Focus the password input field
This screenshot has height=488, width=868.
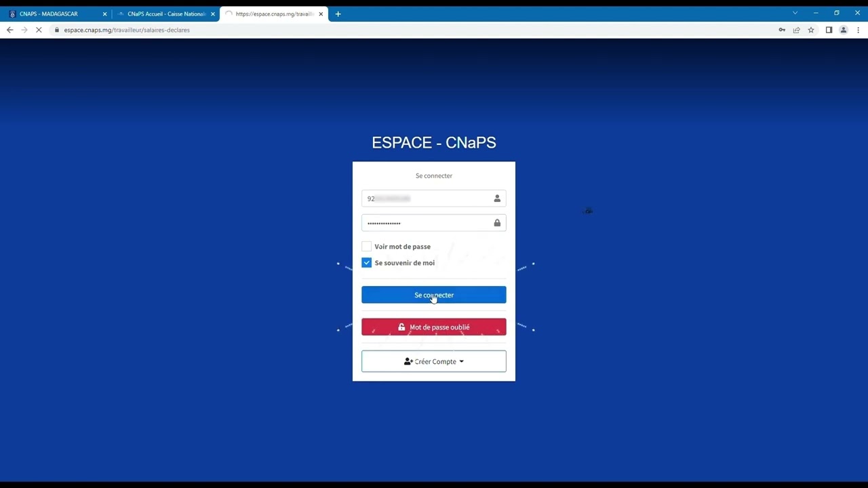(x=433, y=223)
